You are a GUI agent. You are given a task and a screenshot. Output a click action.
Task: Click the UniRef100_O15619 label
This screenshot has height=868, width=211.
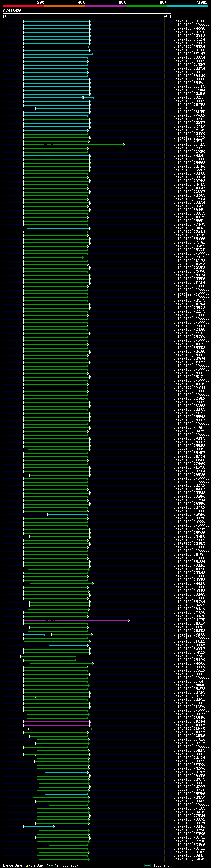coord(189,671)
